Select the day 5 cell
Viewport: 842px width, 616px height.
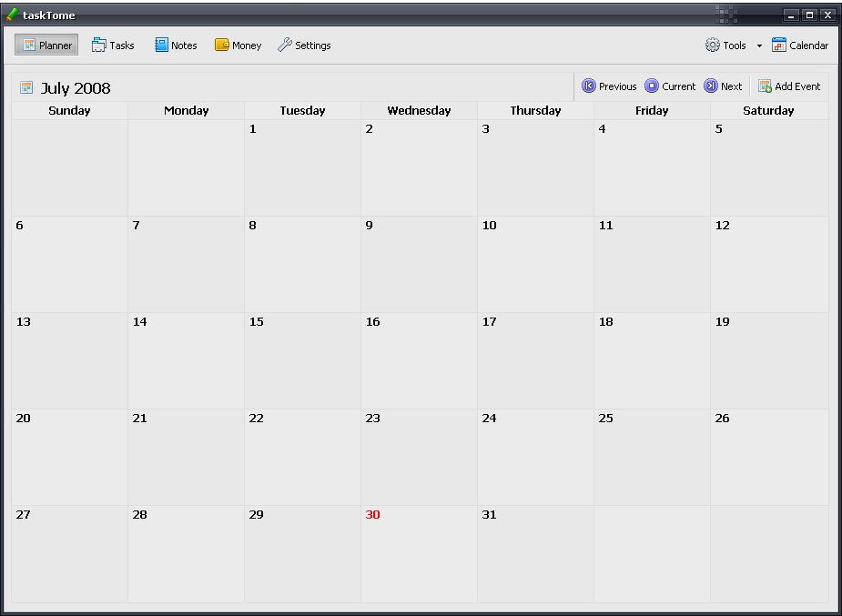(769, 168)
